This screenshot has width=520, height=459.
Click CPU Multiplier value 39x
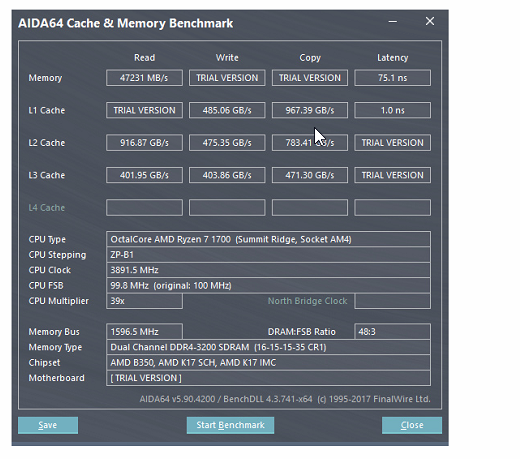pos(144,301)
